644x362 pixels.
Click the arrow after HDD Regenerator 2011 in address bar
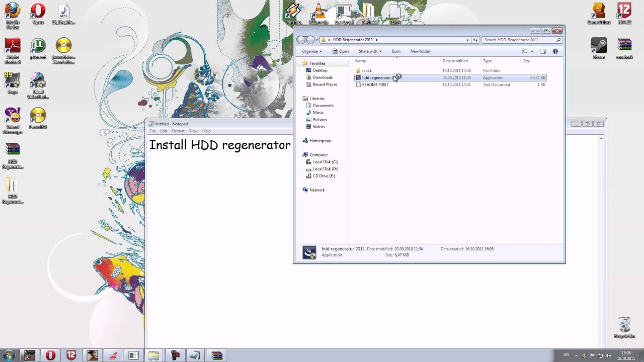(x=376, y=40)
